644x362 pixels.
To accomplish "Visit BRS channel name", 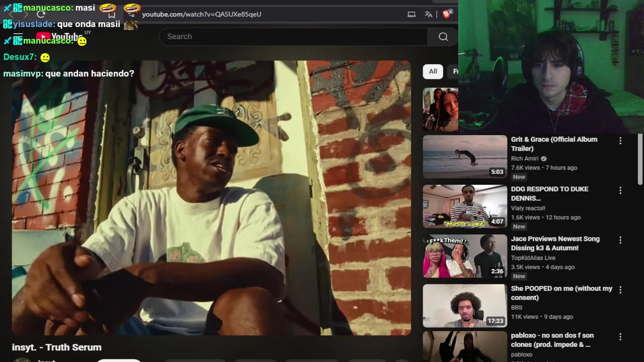I will [x=517, y=308].
